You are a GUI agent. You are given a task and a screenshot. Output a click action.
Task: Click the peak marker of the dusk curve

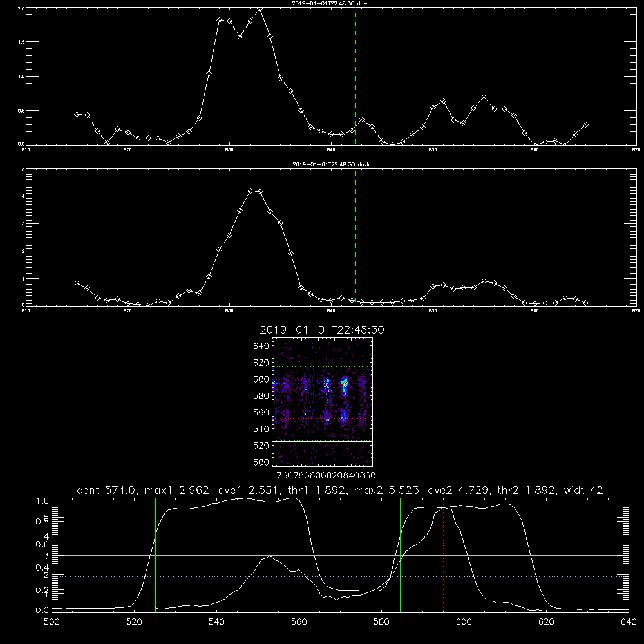pyautogui.click(x=250, y=191)
